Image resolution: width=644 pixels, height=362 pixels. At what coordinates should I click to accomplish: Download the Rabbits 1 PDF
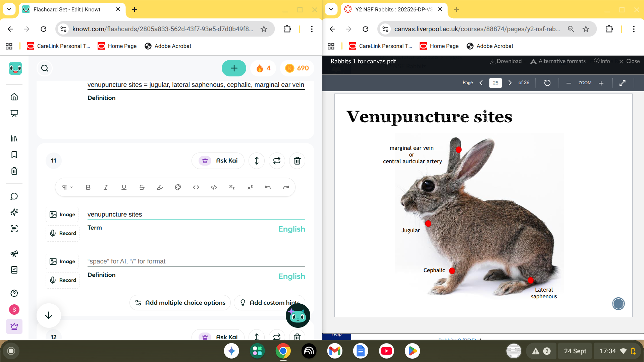point(506,61)
